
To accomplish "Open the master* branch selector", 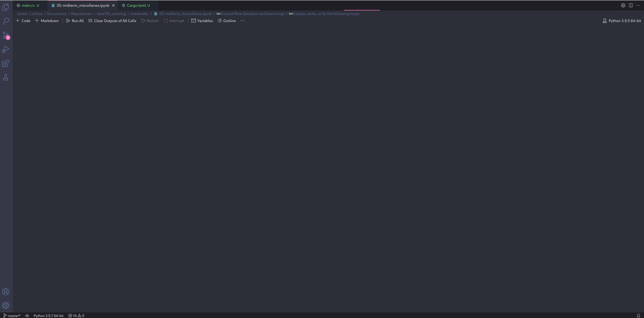I will tap(12, 315).
